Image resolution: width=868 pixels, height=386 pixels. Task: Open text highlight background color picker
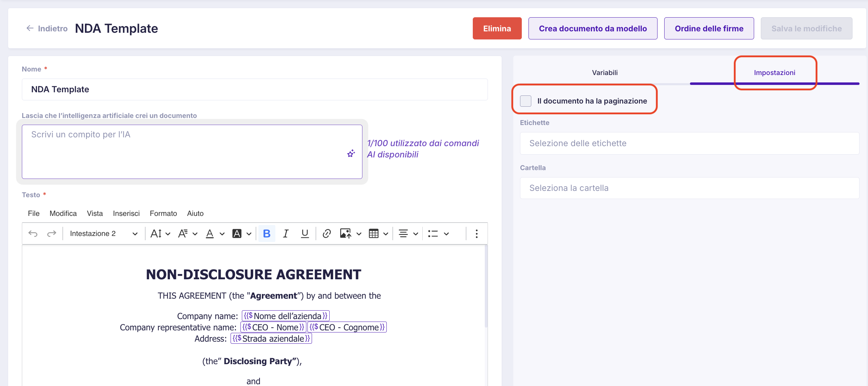coord(249,234)
